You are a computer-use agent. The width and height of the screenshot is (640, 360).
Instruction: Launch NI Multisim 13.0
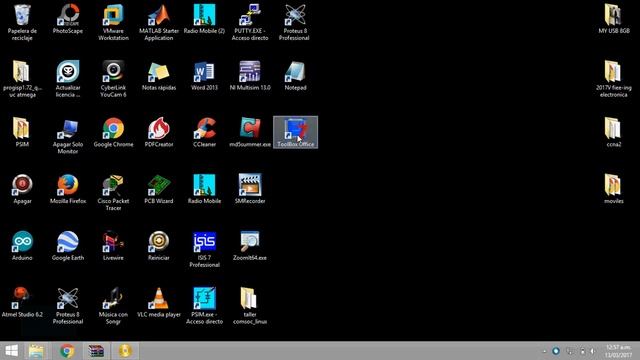tap(250, 76)
